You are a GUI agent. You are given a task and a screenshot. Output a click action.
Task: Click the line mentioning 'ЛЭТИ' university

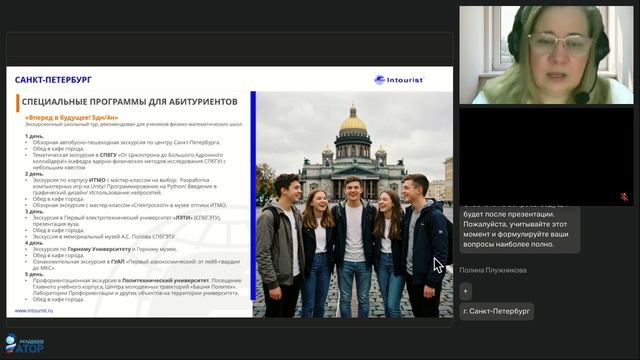[126, 221]
